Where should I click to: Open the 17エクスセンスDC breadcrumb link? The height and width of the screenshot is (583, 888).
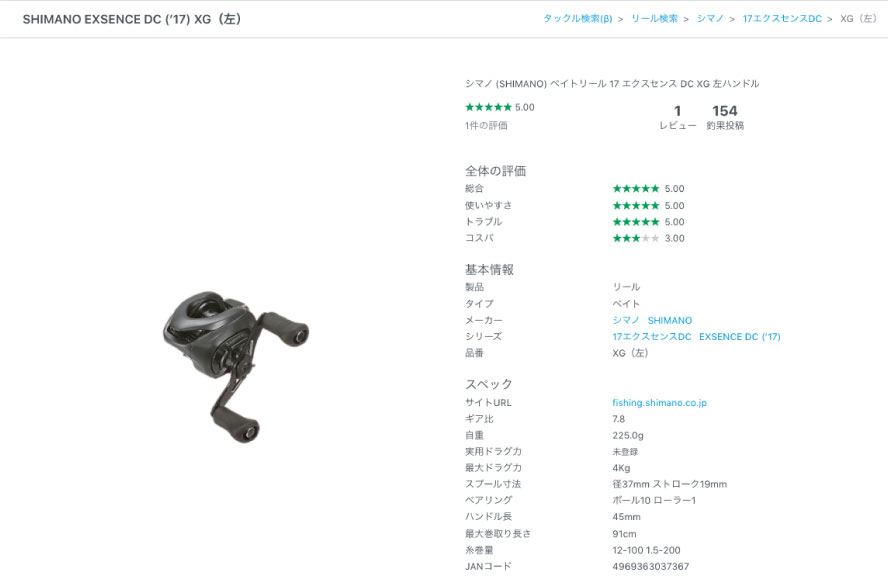point(782,19)
